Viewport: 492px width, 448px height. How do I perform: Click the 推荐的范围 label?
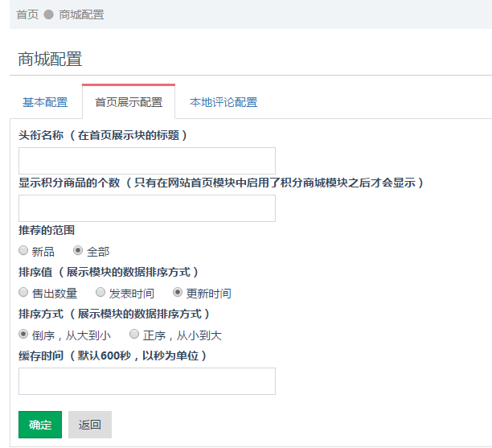click(x=47, y=230)
